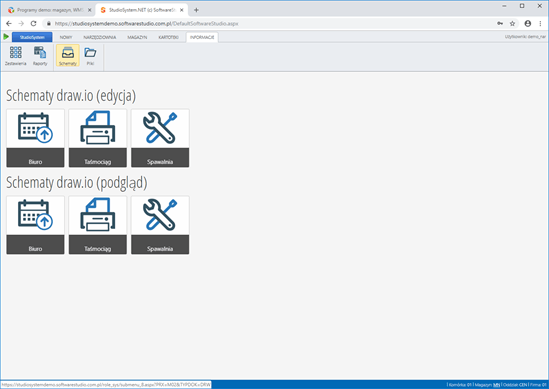Image resolution: width=549 pixels, height=389 pixels.
Task: Switch to the NOWY ribbon tab
Action: [x=66, y=37]
